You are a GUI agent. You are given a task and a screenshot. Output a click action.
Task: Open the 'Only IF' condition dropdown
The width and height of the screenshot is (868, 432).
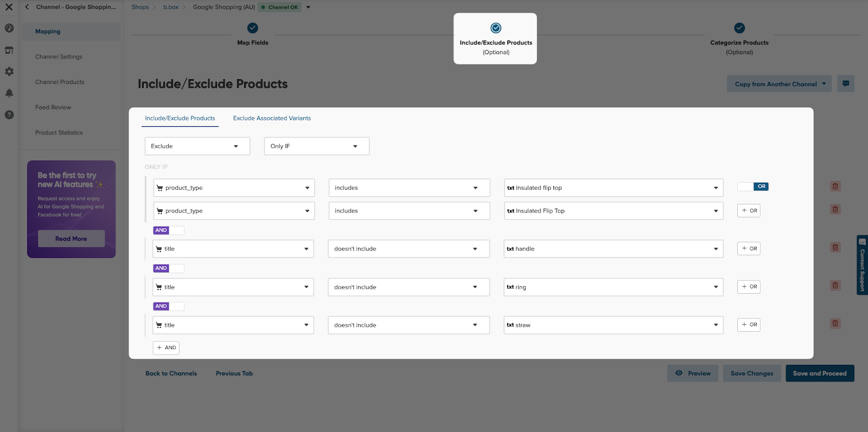coord(316,146)
